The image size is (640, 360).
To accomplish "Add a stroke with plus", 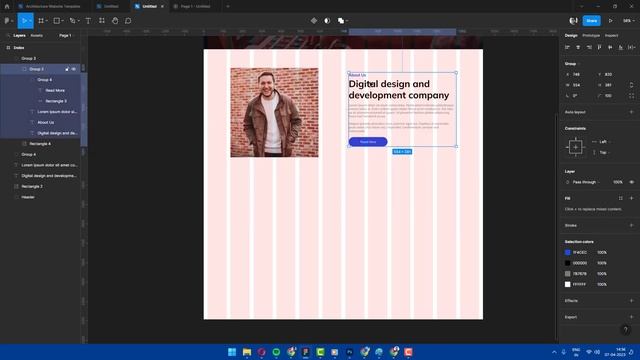I will tap(631, 225).
